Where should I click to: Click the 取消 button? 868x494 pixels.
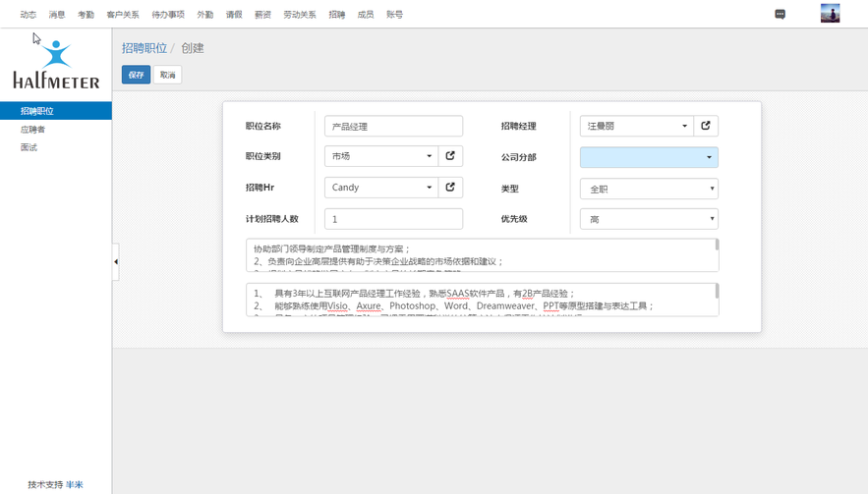click(x=168, y=75)
